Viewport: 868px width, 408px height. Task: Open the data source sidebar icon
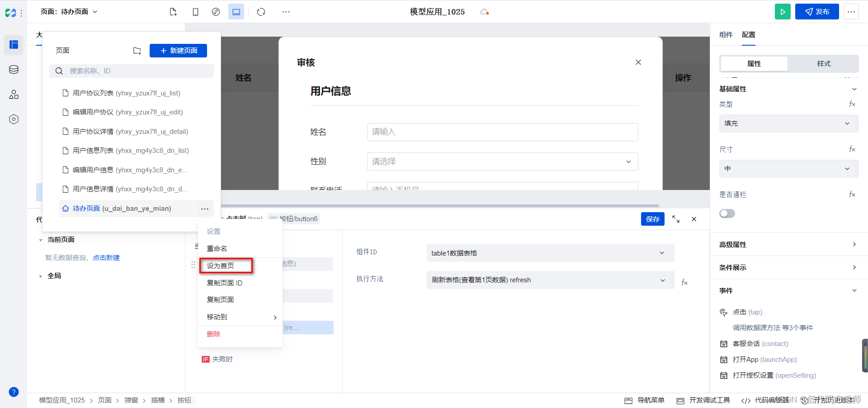[14, 69]
